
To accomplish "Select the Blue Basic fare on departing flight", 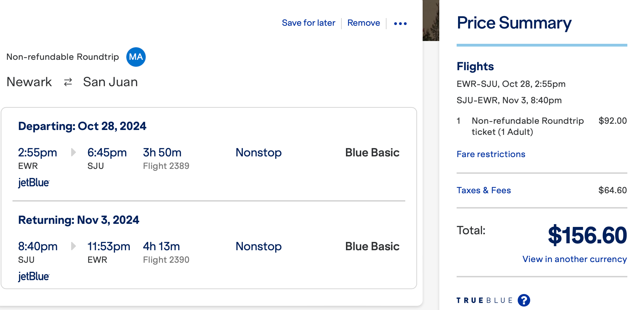I will pyautogui.click(x=372, y=152).
